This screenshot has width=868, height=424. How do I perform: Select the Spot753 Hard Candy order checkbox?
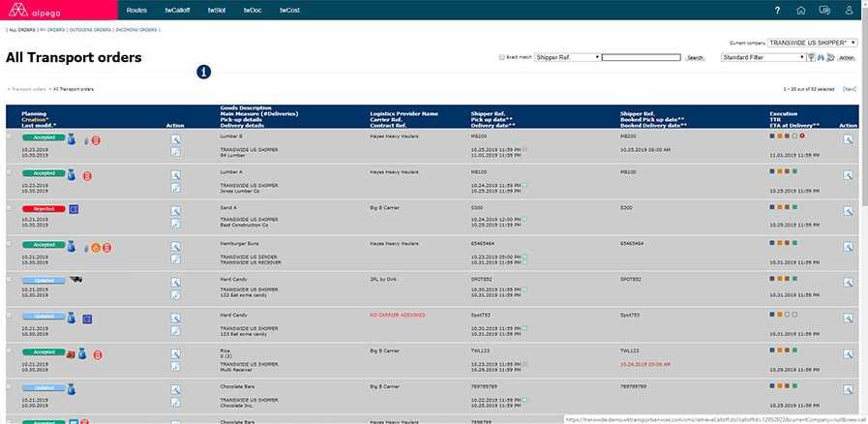tap(9, 315)
